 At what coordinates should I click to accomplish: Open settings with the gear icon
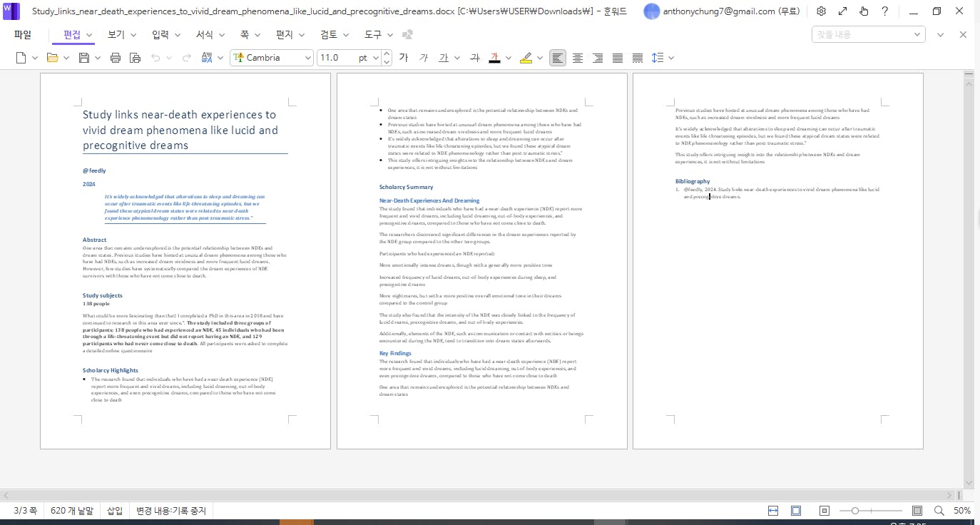coord(821,11)
